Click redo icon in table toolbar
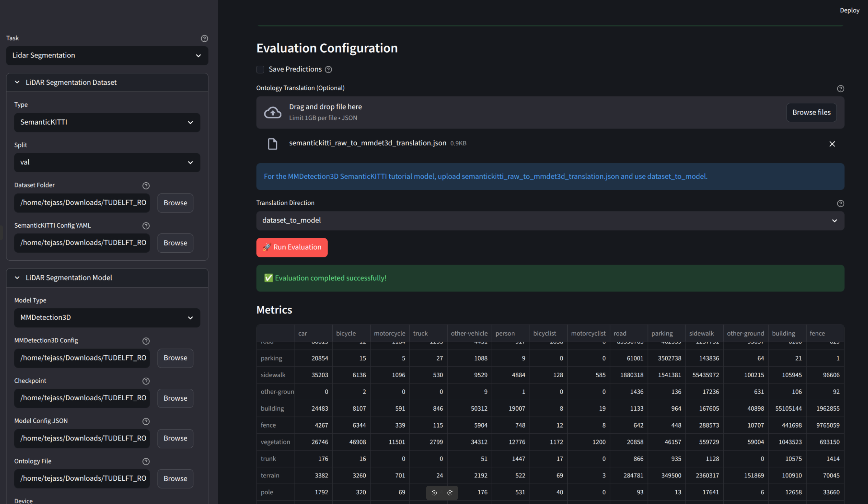This screenshot has height=504, width=868. click(450, 493)
